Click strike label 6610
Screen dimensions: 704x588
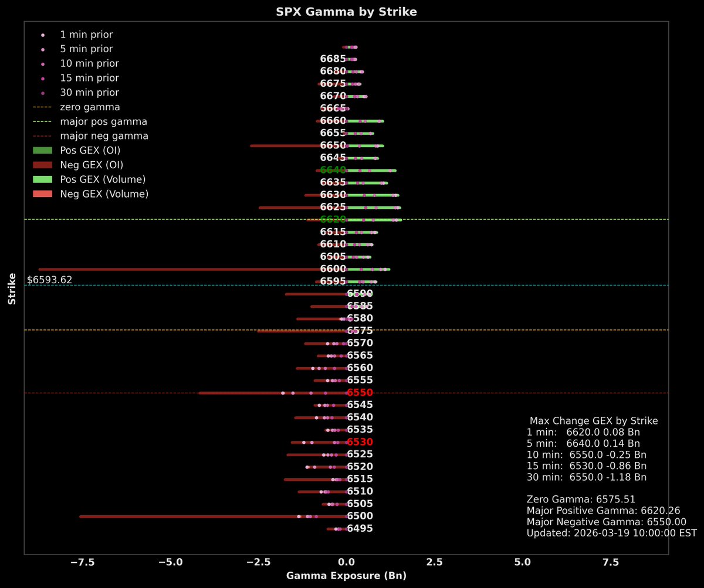pos(333,244)
